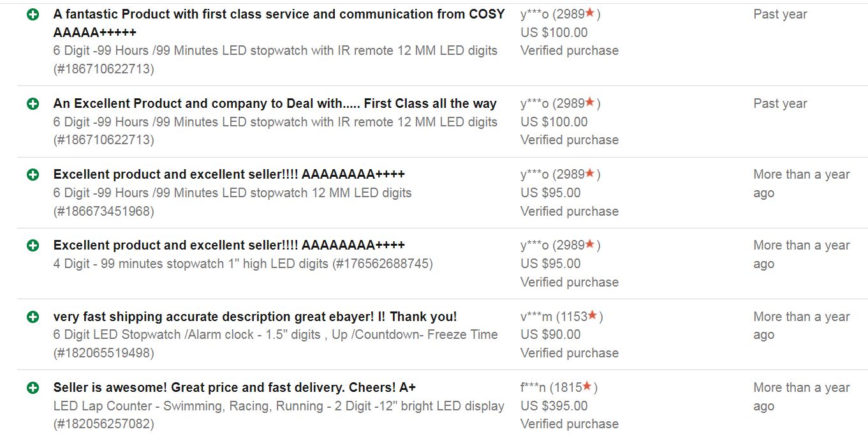Open LED Lap Counter item listing
The height and width of the screenshot is (434, 868).
click(x=279, y=406)
